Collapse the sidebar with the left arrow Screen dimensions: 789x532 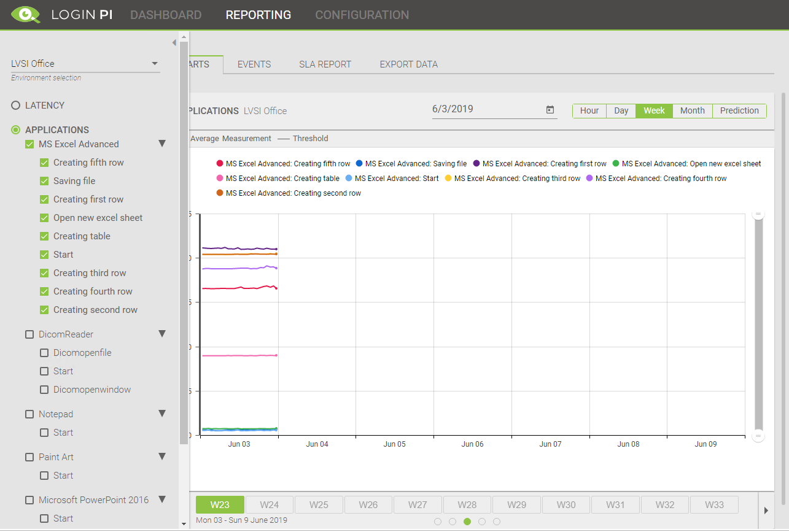[x=174, y=42]
